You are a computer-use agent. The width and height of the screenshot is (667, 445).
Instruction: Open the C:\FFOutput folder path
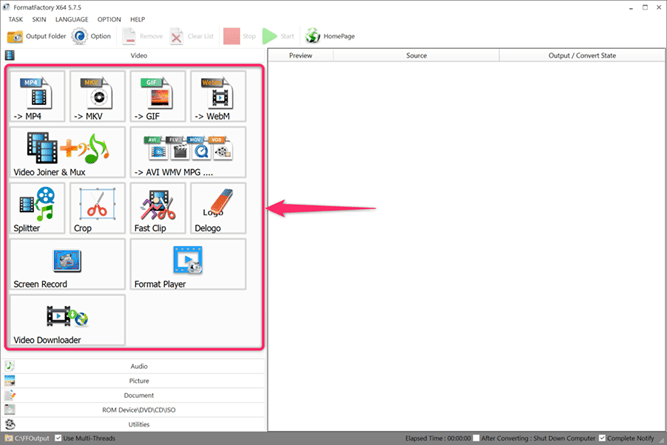coord(27,438)
